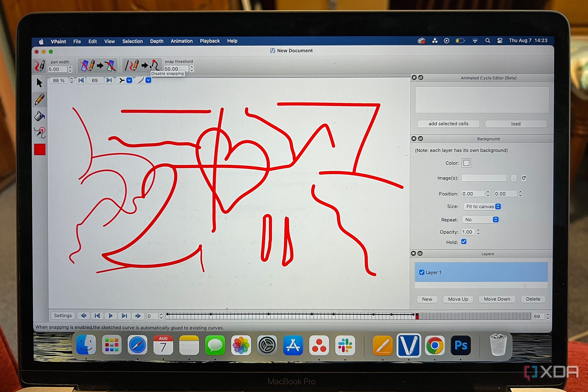Float the Layers panel
The width and height of the screenshot is (588, 392).
tap(420, 253)
